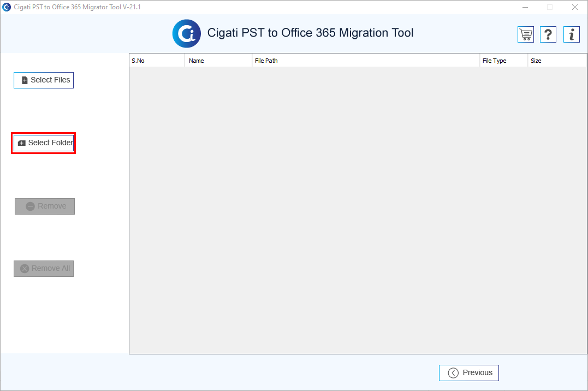588x391 pixels.
Task: Click the Cigati logo in header
Action: click(186, 33)
